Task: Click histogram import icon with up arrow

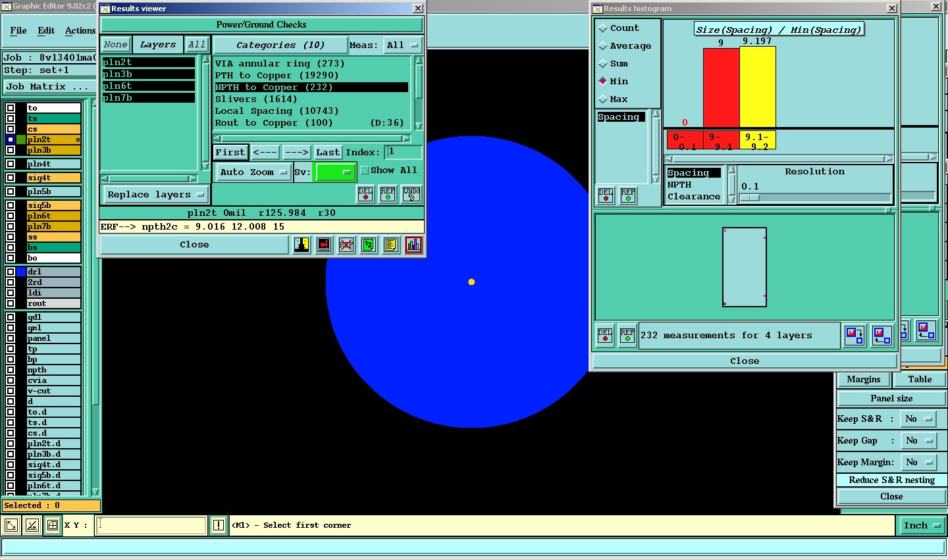Action: (882, 336)
